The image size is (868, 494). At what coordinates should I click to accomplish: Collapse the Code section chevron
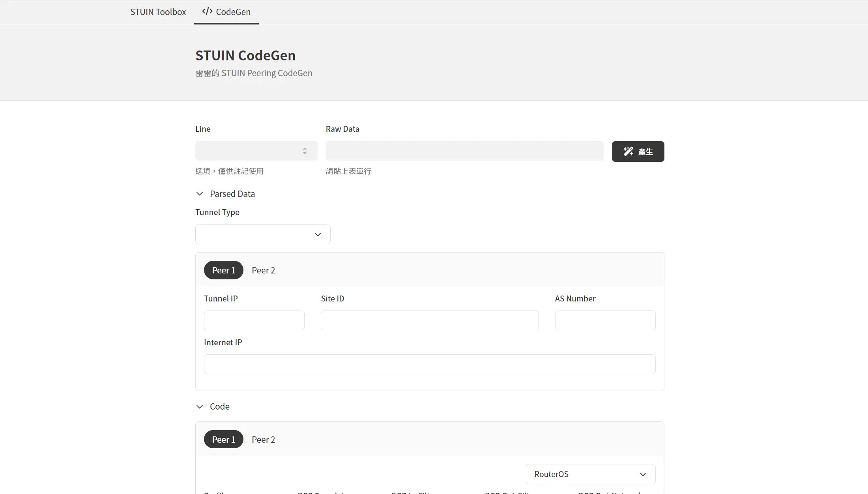coord(200,407)
